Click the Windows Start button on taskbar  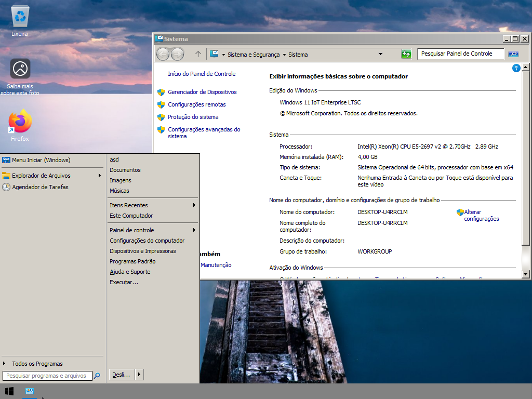pyautogui.click(x=9, y=391)
